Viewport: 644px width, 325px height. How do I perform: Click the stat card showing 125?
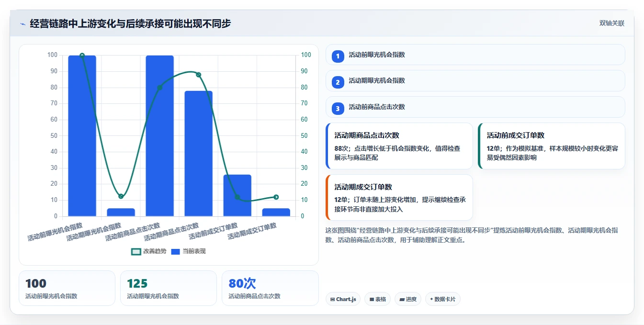169,288
